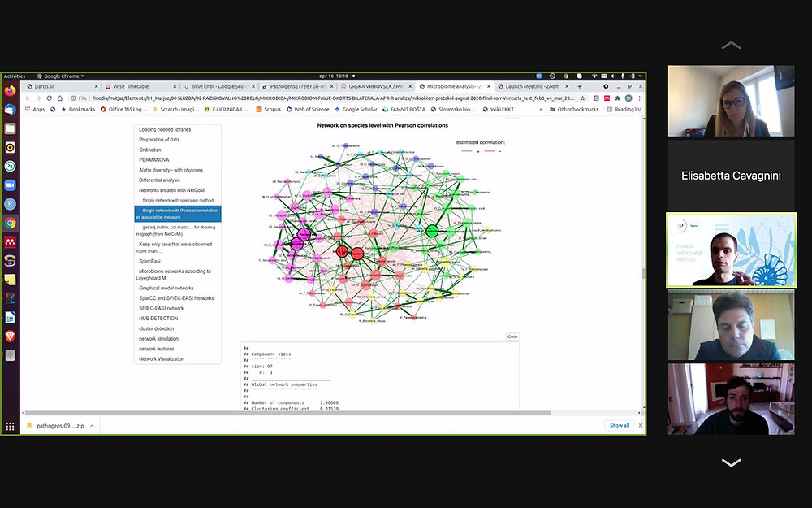Open Chrome three-dot menu
The width and height of the screenshot is (812, 508).
pos(639,98)
